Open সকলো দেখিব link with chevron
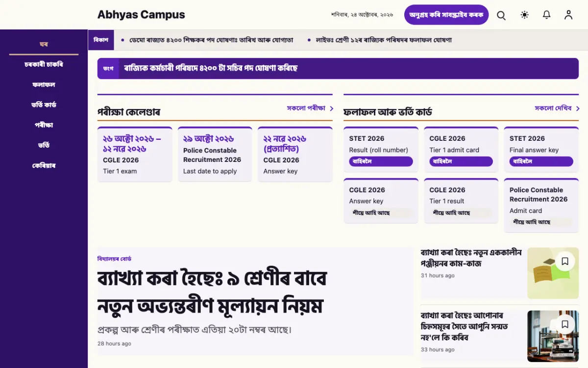The height and width of the screenshot is (368, 588). [x=557, y=108]
